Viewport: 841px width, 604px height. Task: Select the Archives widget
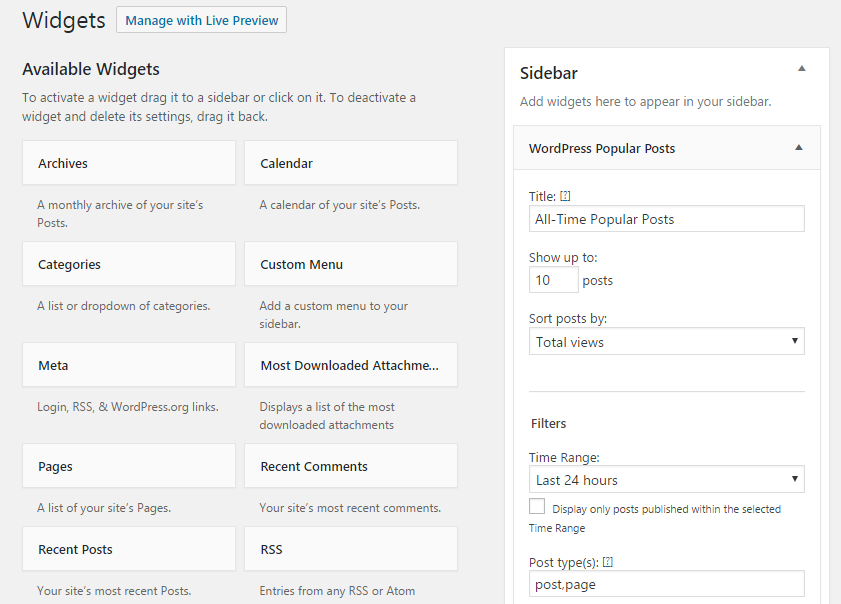tap(129, 163)
